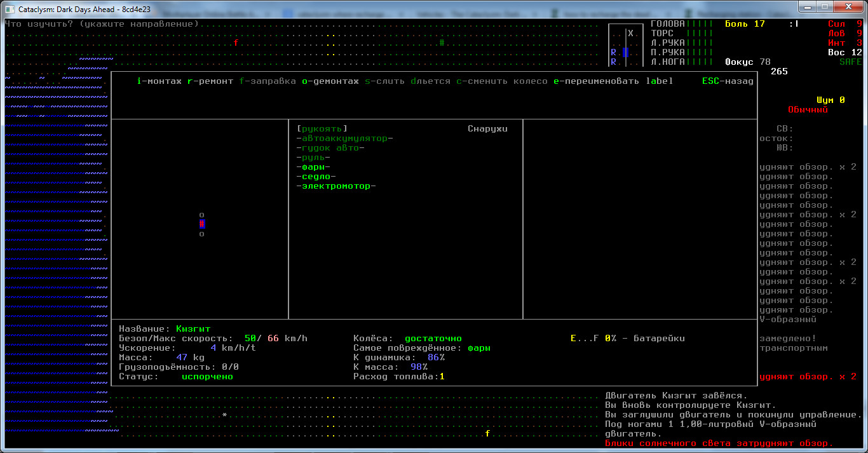The height and width of the screenshot is (453, 868).
Task: Select the -седло- part
Action: click(x=316, y=176)
